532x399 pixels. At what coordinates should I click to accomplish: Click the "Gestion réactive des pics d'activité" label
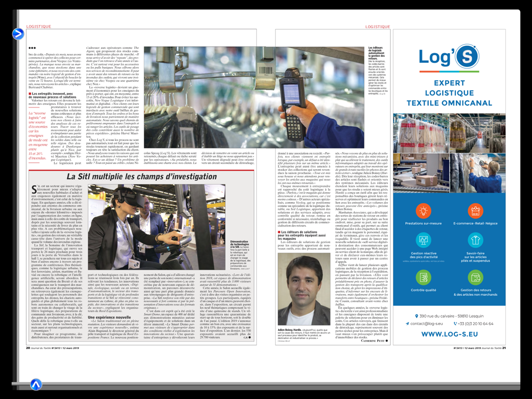423,255
